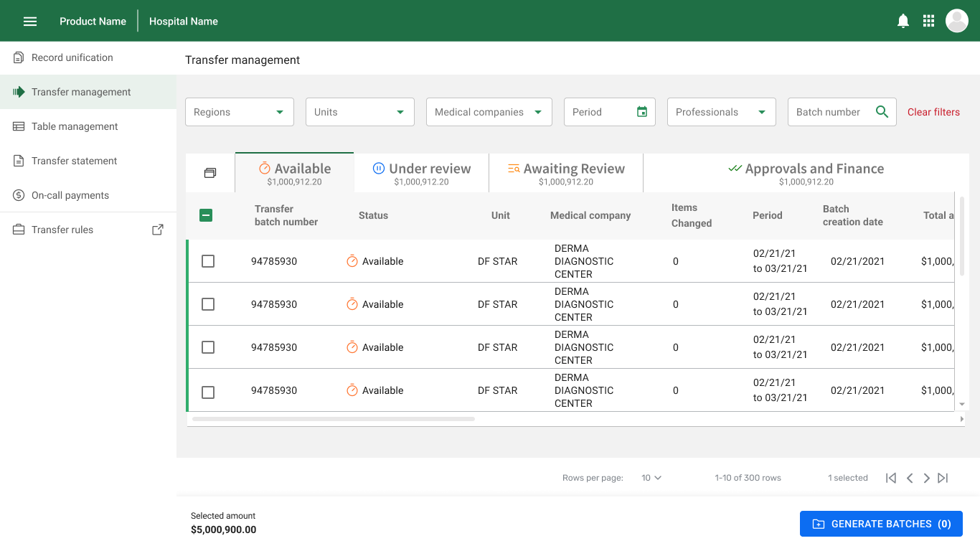Click the Medical company column header

tap(590, 215)
